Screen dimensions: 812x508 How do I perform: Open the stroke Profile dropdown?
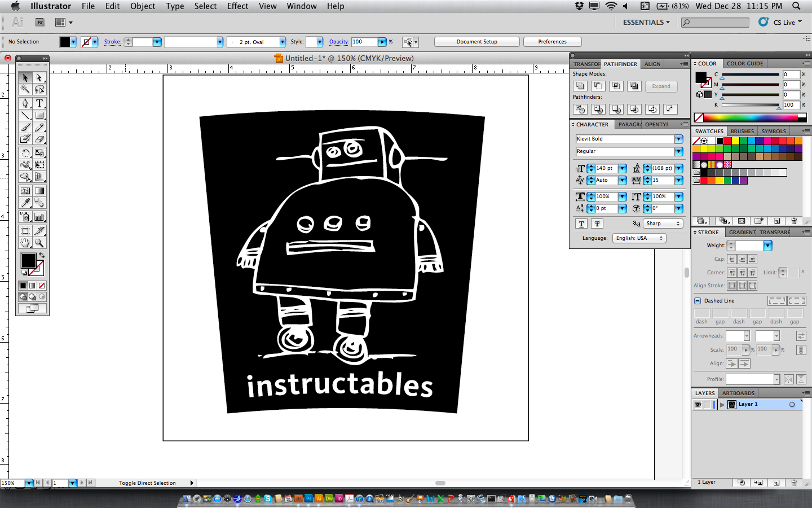click(776, 379)
